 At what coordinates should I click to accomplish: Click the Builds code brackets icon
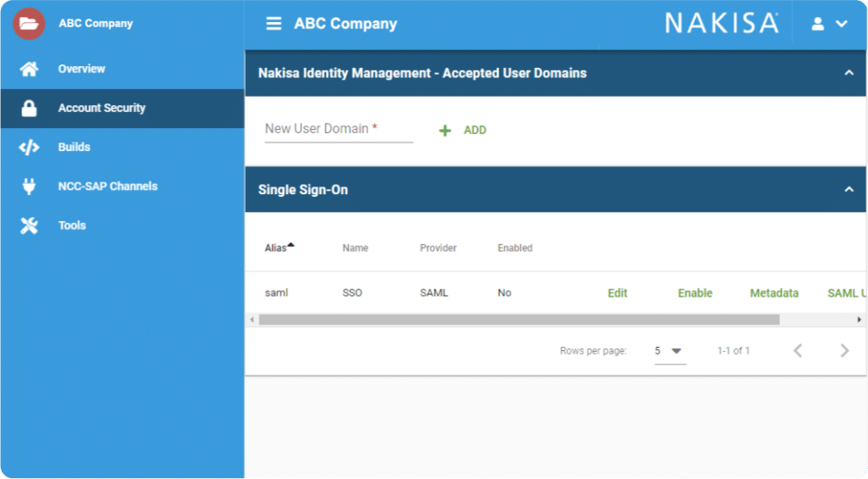click(29, 148)
